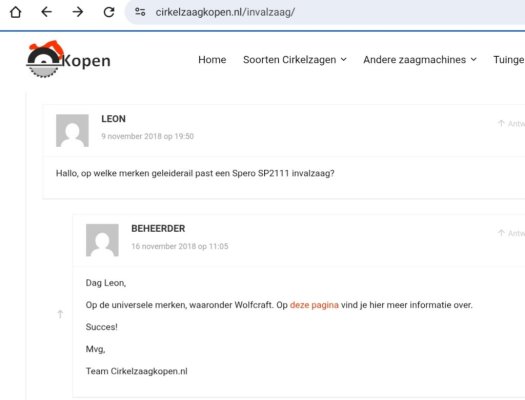This screenshot has height=400, width=525.
Task: Open site information icon in address bar
Action: click(140, 12)
